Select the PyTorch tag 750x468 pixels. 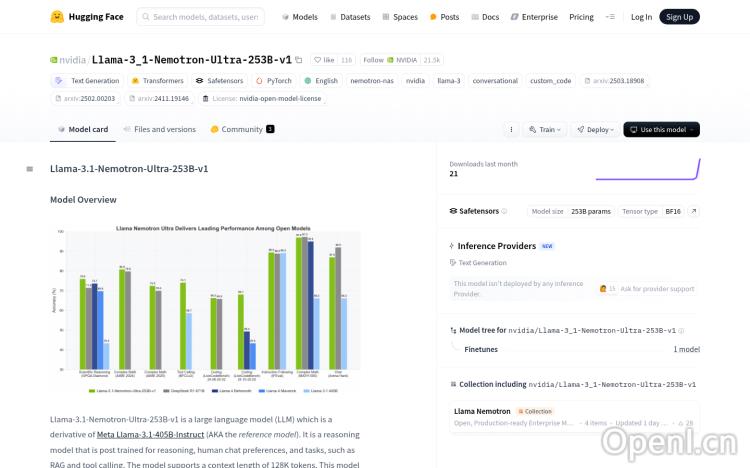pyautogui.click(x=274, y=81)
